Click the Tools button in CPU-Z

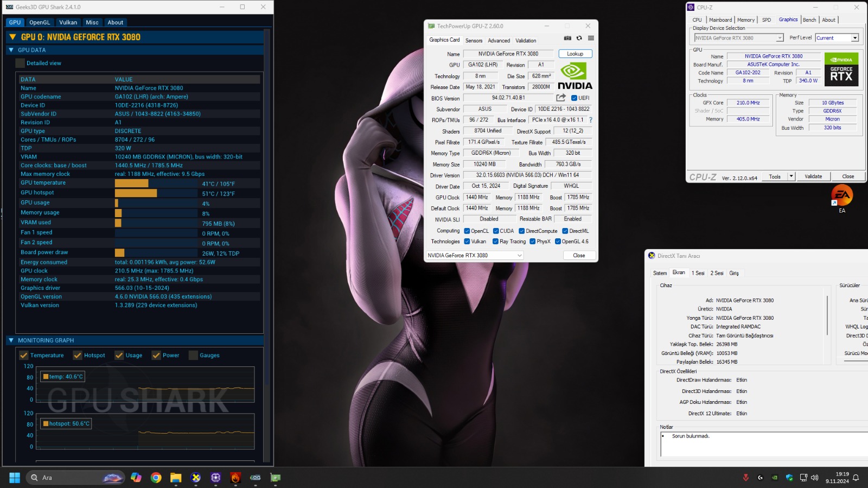click(x=775, y=176)
